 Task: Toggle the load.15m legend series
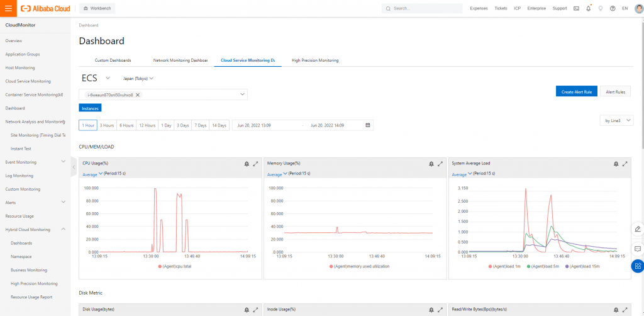583,266
